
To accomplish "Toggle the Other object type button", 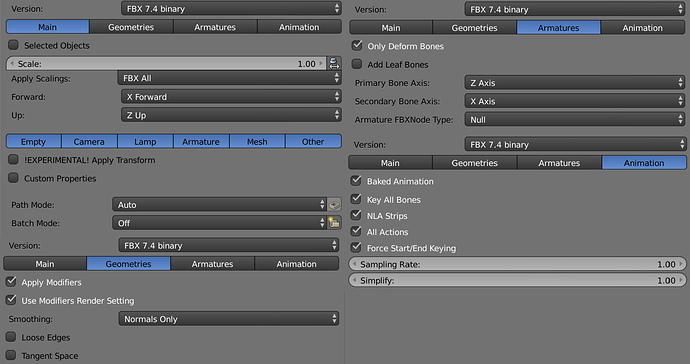I will point(313,141).
